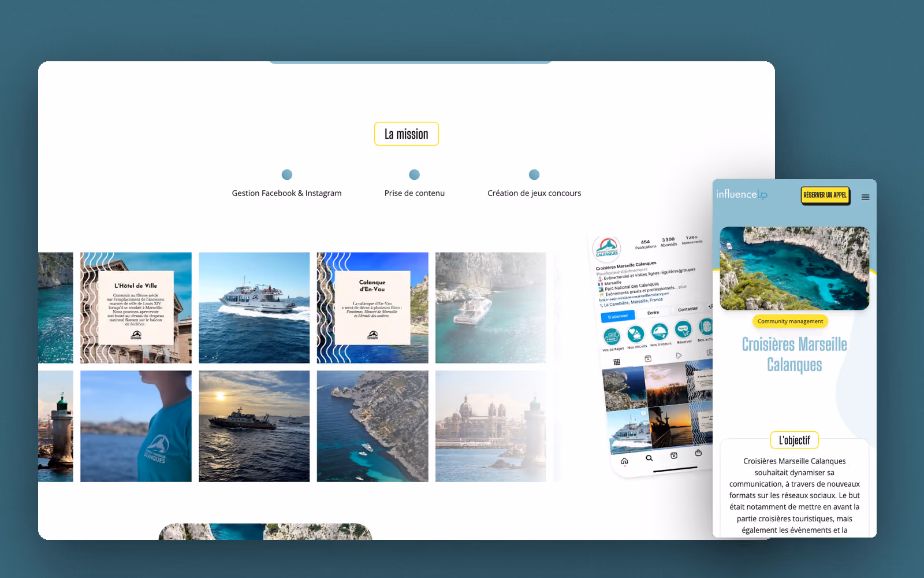This screenshot has height=578, width=924.
Task: Click the search icon in Instagram bottom bar
Action: click(649, 458)
